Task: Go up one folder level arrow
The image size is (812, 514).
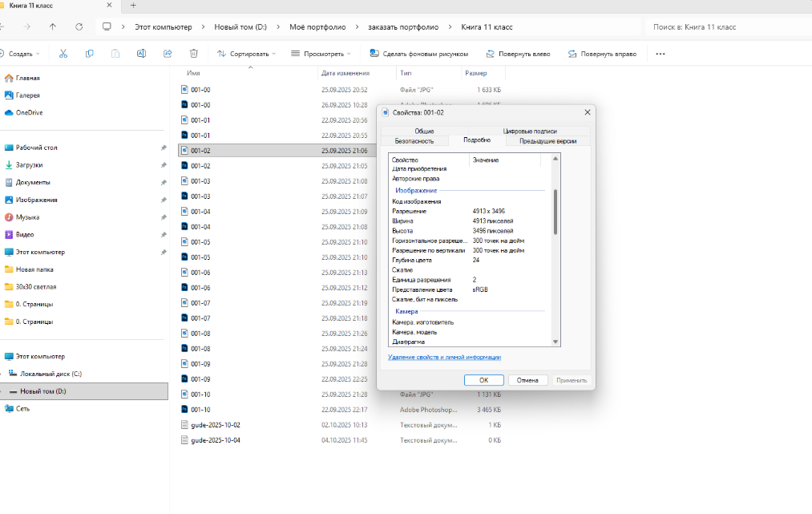Action: [x=53, y=27]
